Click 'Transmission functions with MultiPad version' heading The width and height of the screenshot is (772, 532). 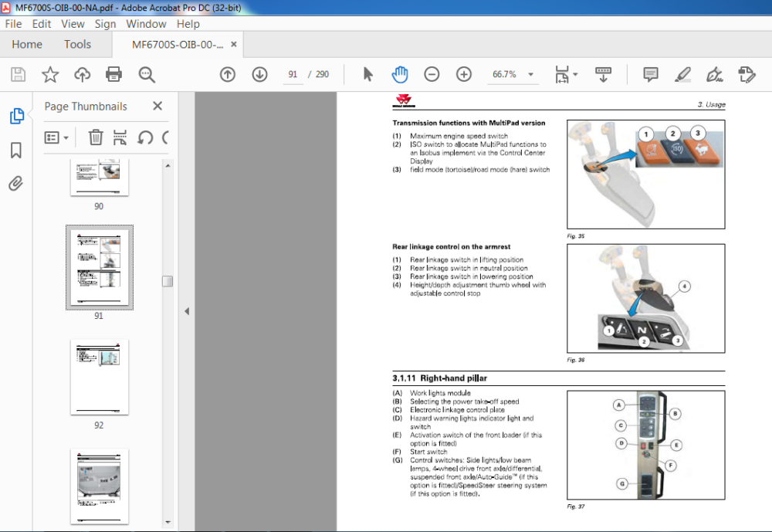[469, 123]
